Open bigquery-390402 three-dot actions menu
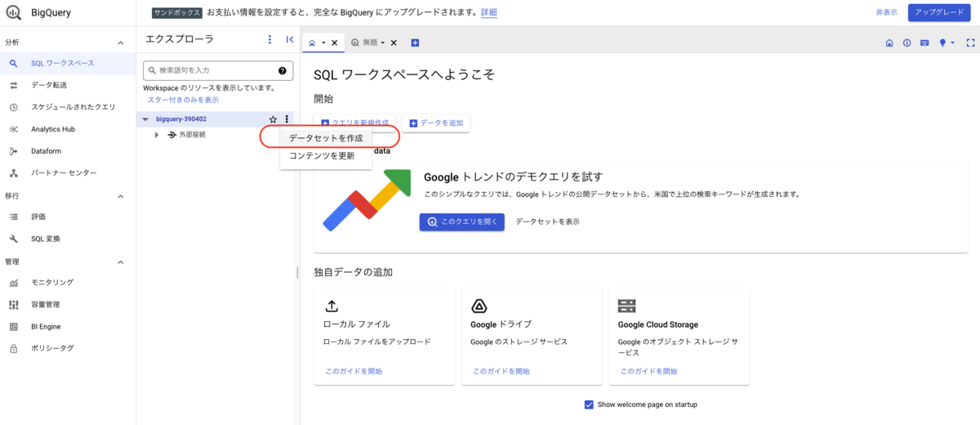This screenshot has height=425, width=980. [287, 119]
